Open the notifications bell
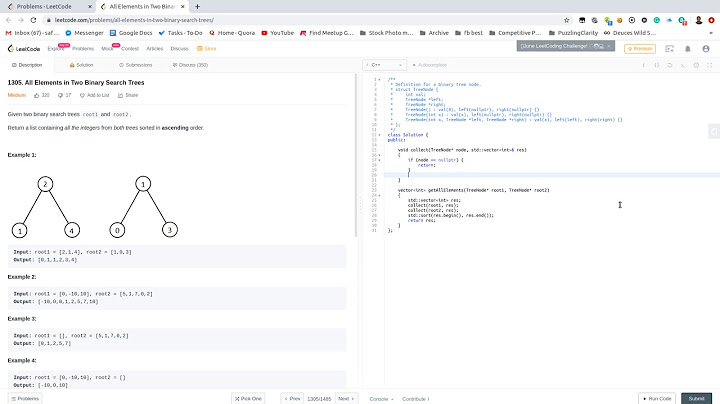 coord(687,49)
